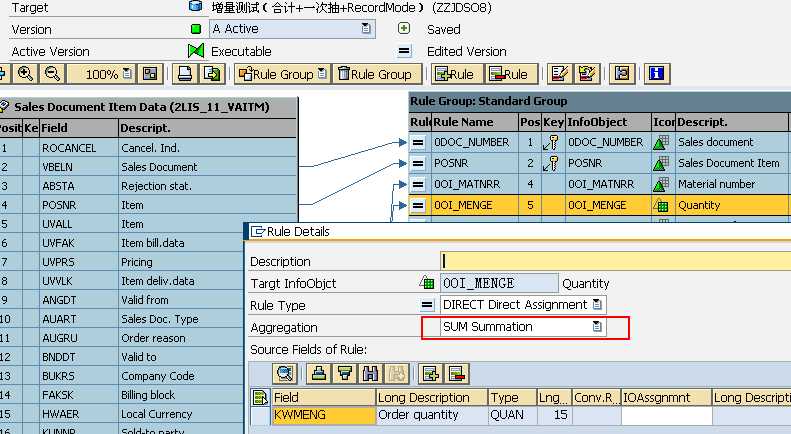Click the green plus icon beside Saved
This screenshot has width=791, height=434.
(x=404, y=29)
